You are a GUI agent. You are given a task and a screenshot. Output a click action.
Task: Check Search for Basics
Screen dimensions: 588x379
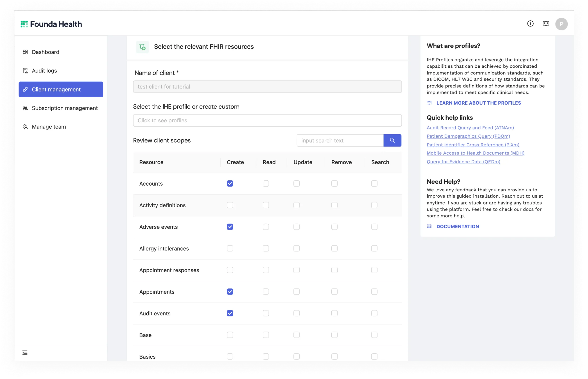[374, 357]
